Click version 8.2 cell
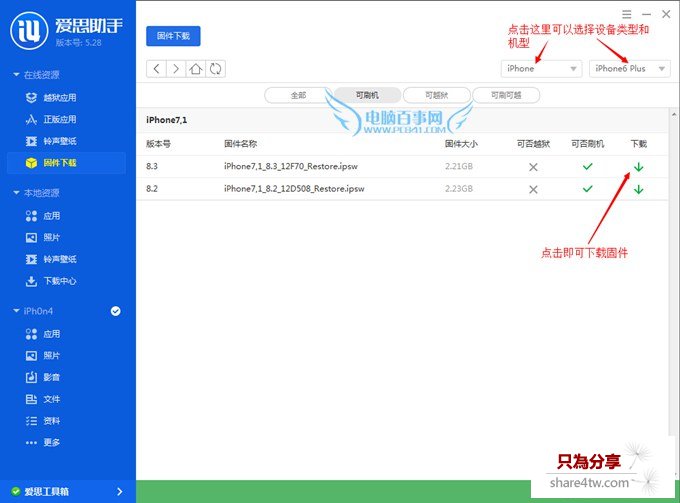 tap(152, 189)
